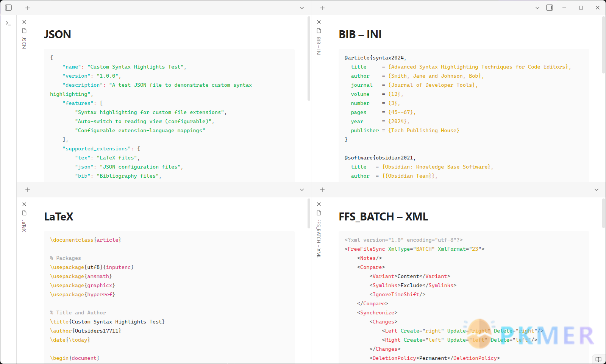Close the JSON tab
This screenshot has height=364, width=606.
pos(24,22)
